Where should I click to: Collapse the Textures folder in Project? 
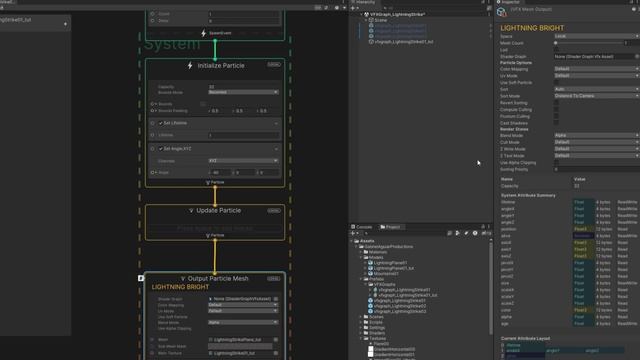click(361, 338)
